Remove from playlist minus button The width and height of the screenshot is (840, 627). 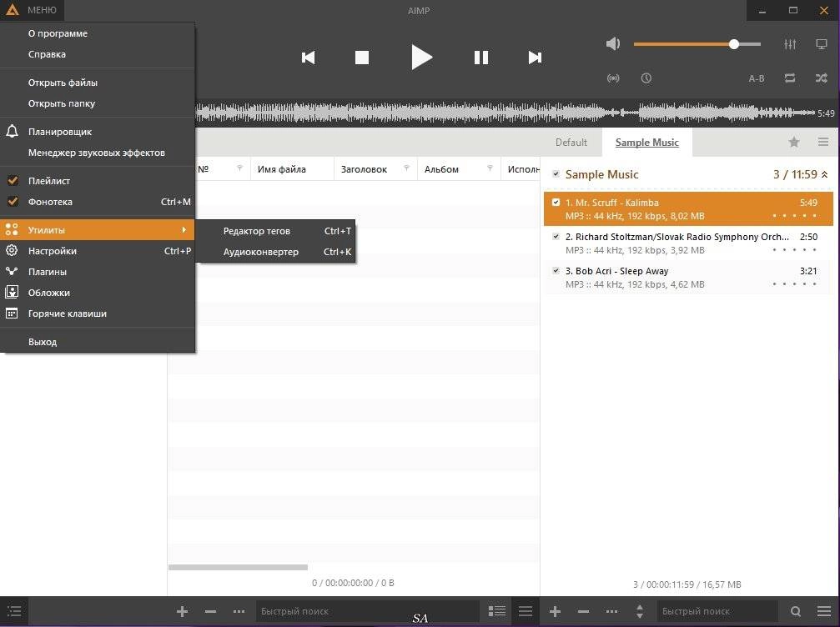pos(583,611)
